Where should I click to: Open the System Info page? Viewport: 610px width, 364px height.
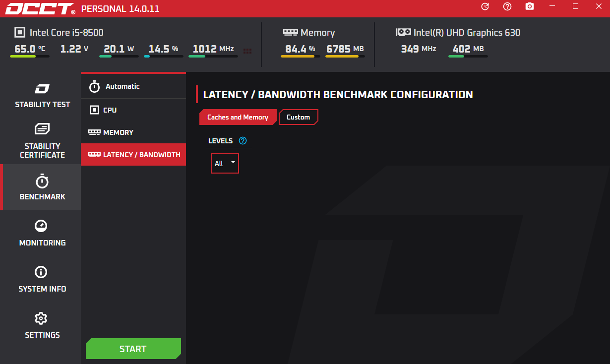(x=42, y=279)
